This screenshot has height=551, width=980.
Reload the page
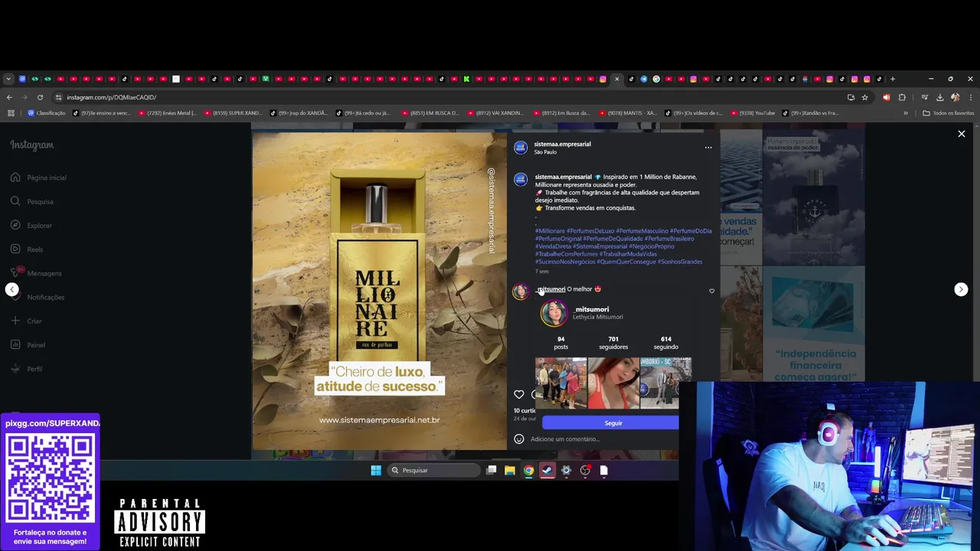(40, 97)
